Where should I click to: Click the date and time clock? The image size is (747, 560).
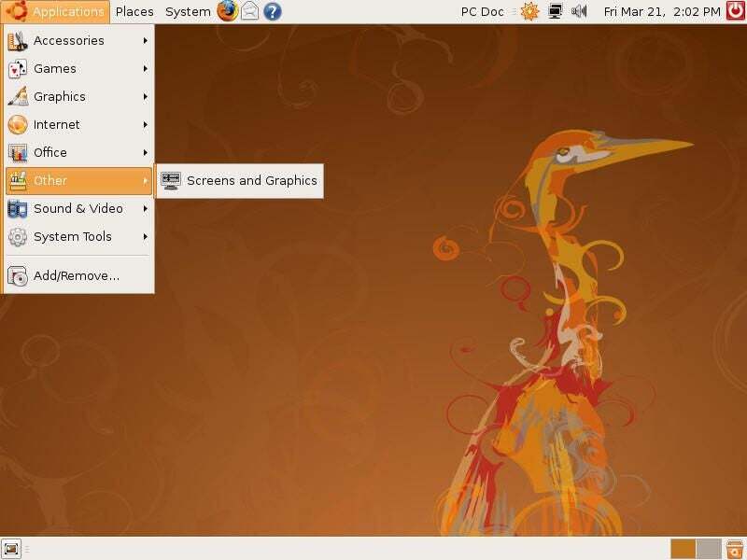(662, 12)
